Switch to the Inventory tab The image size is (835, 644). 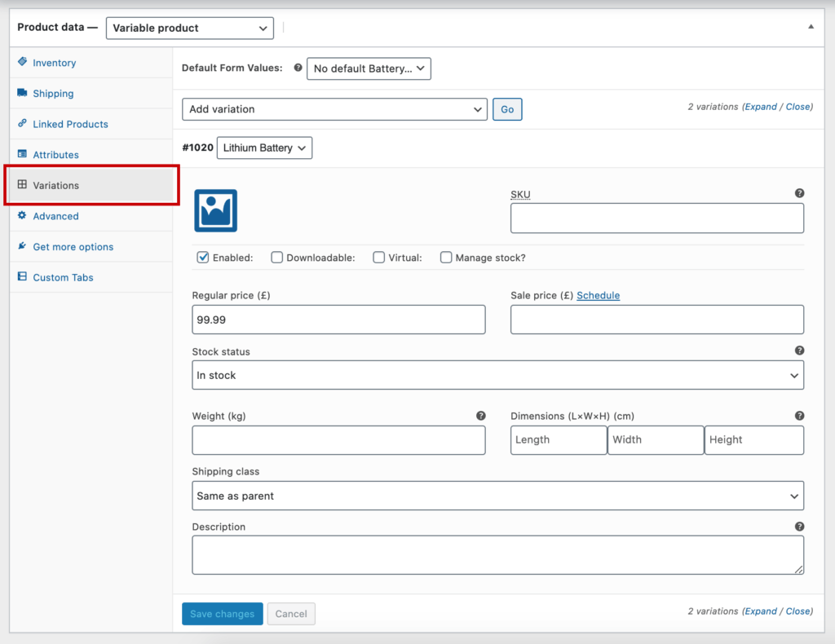click(x=54, y=63)
